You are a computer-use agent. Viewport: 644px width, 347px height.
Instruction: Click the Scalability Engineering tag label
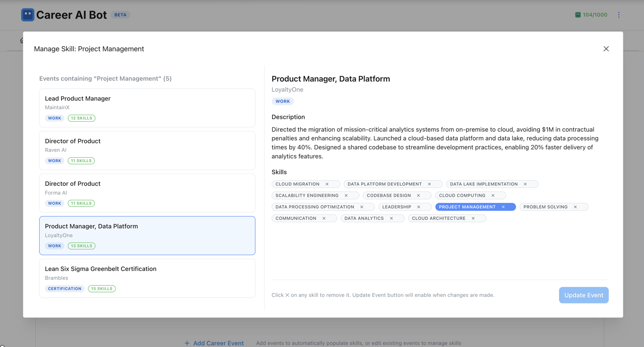tap(307, 195)
